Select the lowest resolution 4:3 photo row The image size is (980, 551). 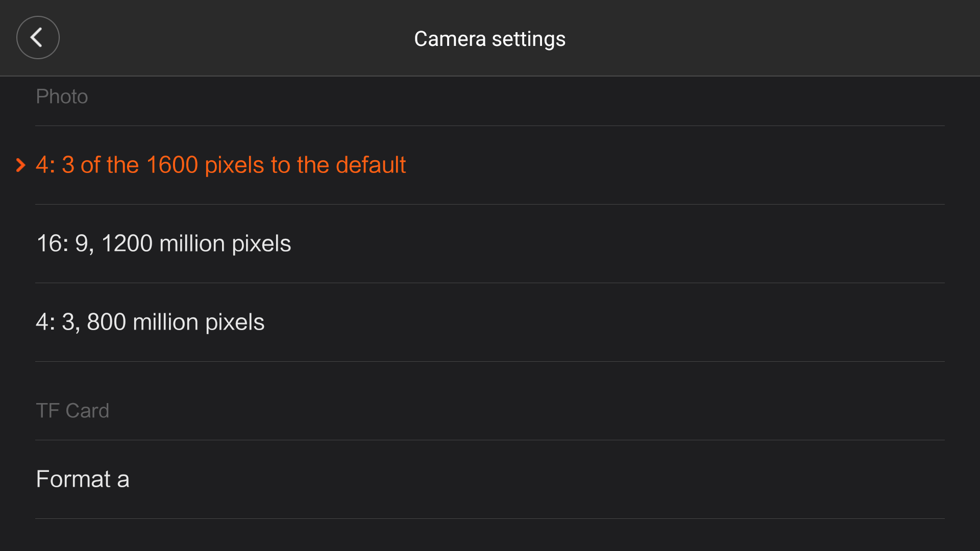point(490,322)
